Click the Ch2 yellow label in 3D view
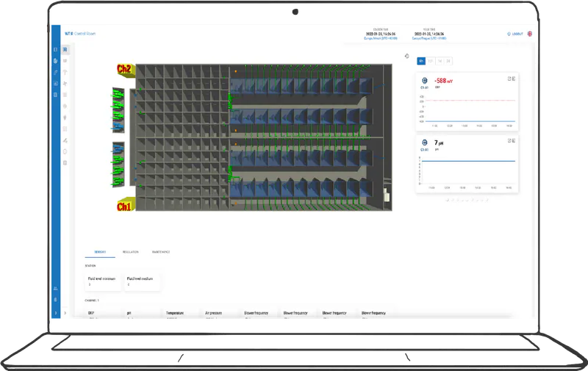This screenshot has height=371, width=588. tap(123, 70)
